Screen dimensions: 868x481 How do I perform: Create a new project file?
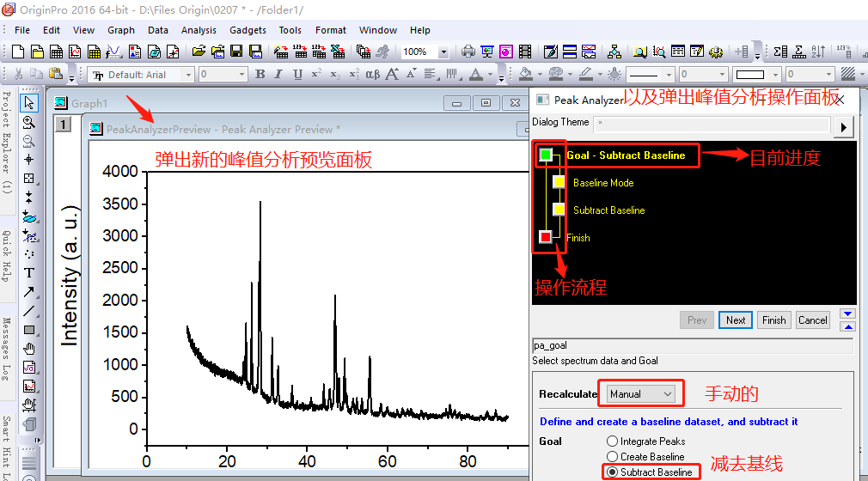[x=18, y=52]
